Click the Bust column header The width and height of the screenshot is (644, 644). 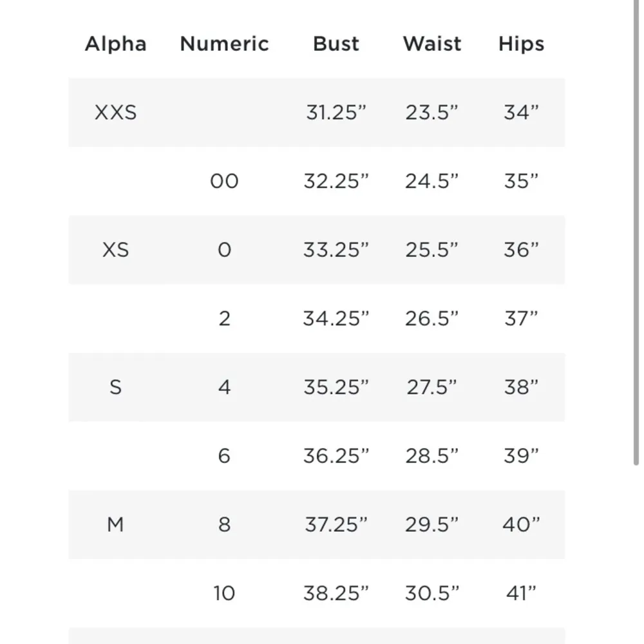click(336, 44)
